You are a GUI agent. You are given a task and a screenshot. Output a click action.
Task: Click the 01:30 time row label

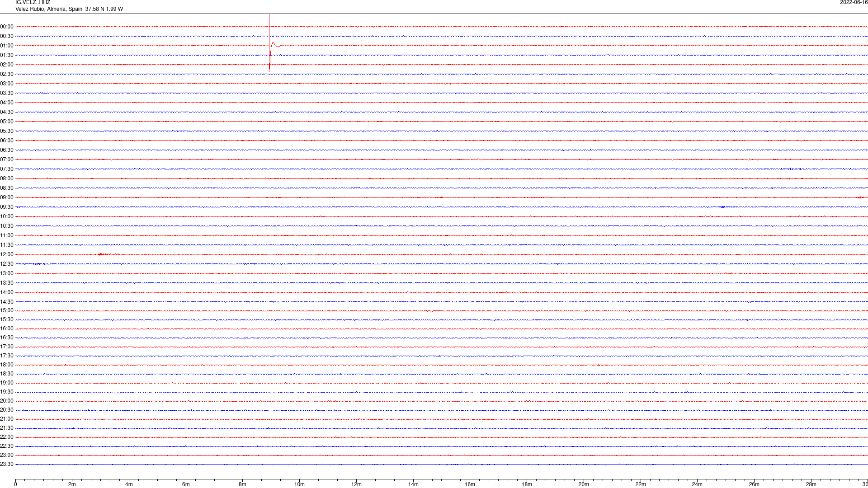(7, 55)
